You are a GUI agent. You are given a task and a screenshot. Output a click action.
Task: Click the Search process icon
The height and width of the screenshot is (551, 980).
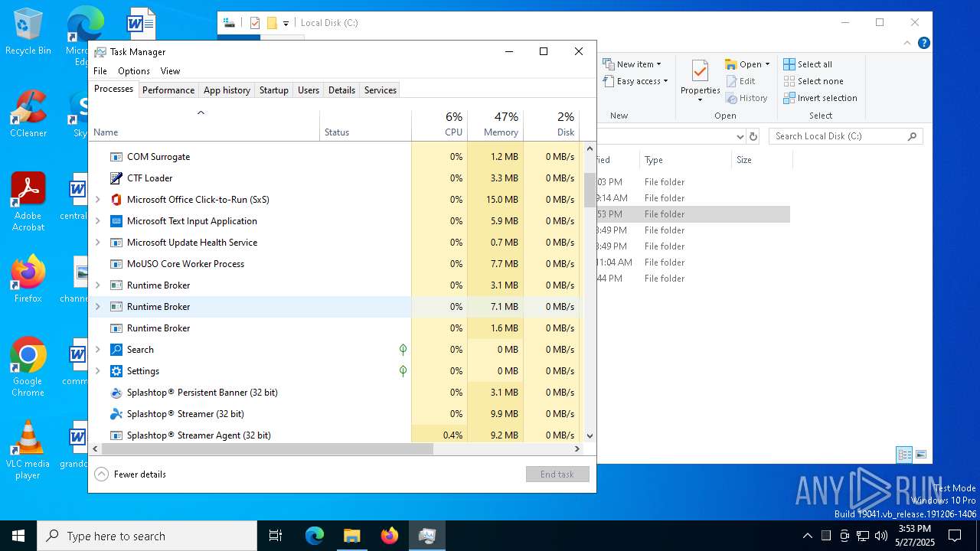point(116,350)
